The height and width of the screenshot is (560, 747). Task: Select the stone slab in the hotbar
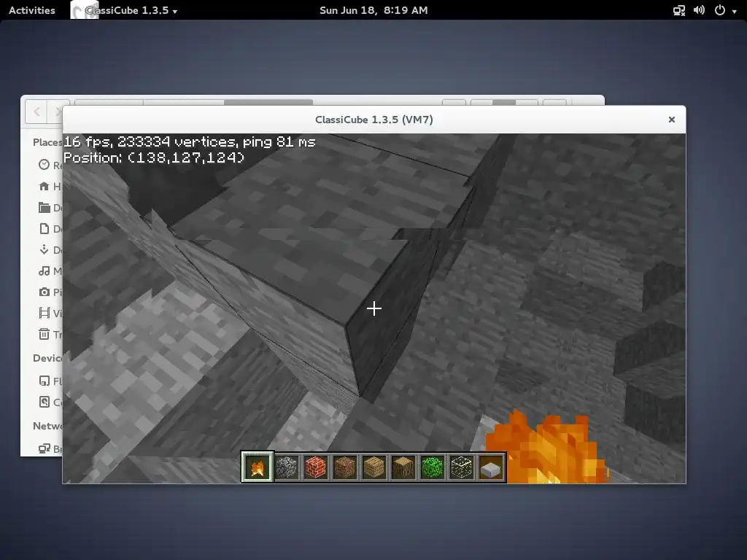(491, 467)
